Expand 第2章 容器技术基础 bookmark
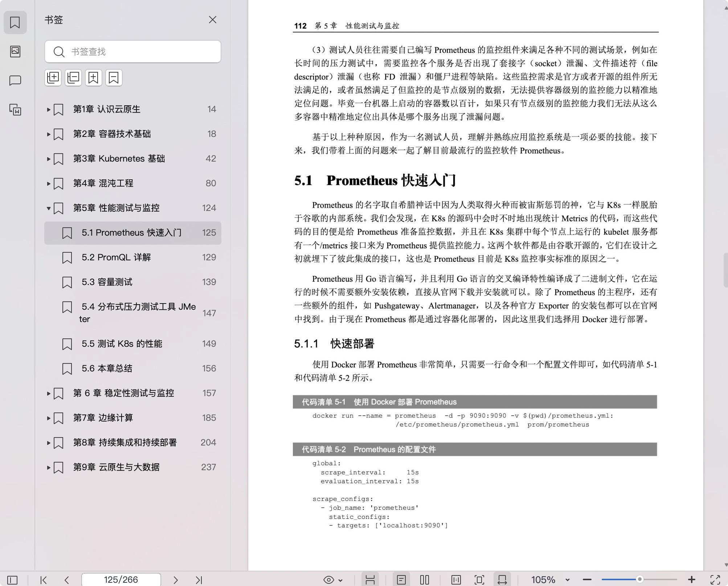Image resolution: width=728 pixels, height=586 pixels. coord(48,134)
